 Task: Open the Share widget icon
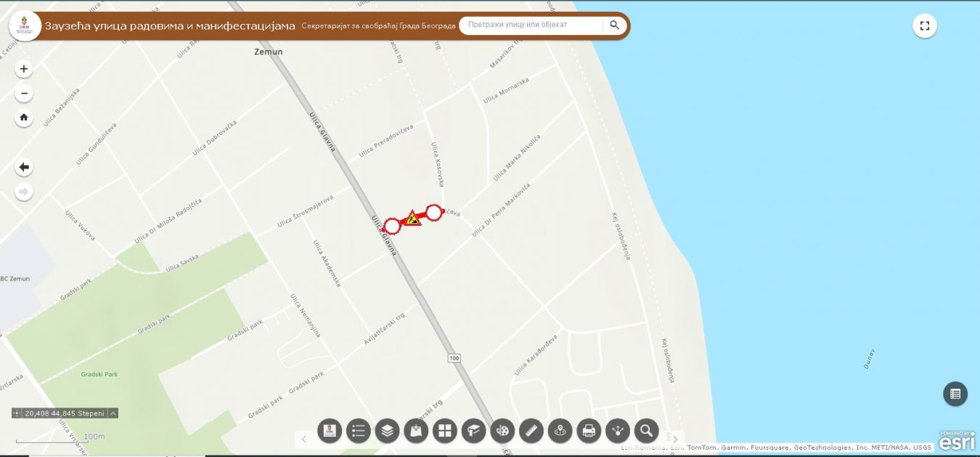[618, 431]
